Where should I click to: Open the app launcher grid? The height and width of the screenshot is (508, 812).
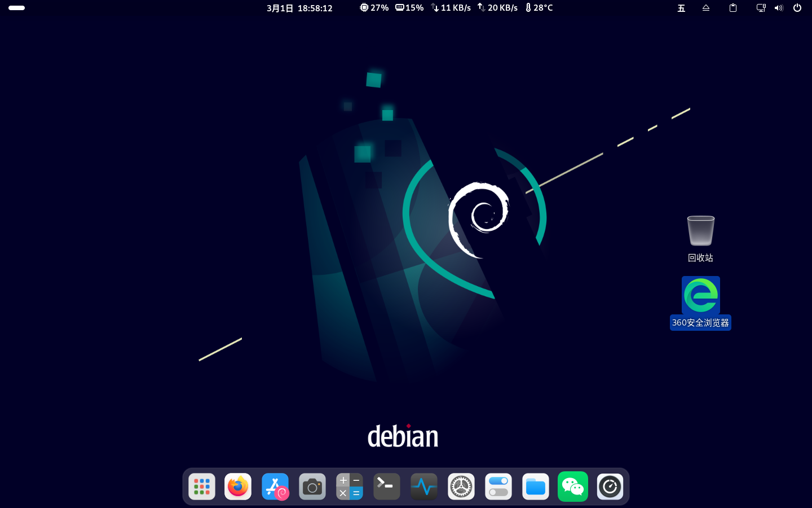click(201, 486)
